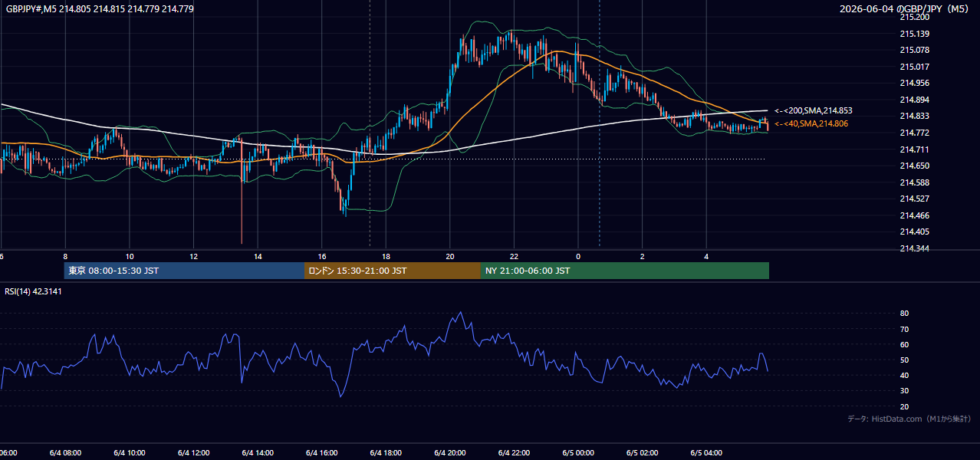
Task: Click the 6/4 20:00 date axis label
Action: (449, 452)
